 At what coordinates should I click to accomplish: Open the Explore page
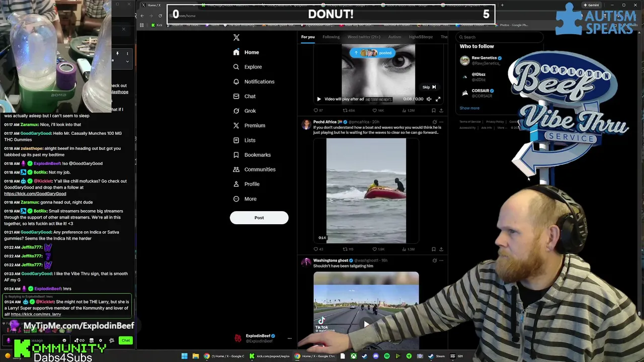coord(247,67)
